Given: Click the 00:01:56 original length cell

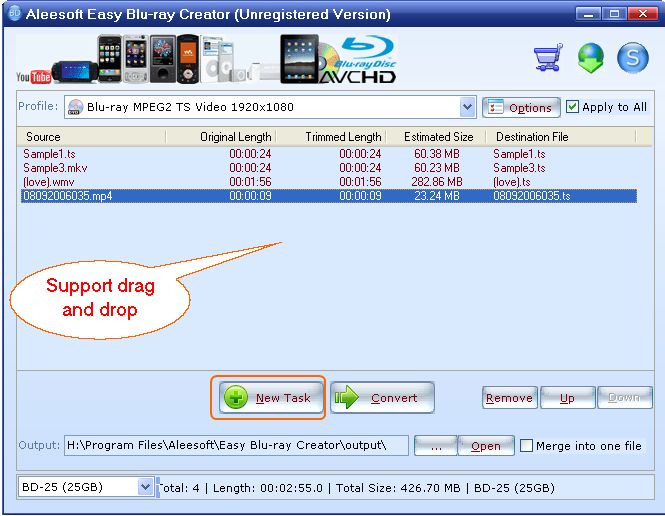Looking at the screenshot, I should (250, 181).
